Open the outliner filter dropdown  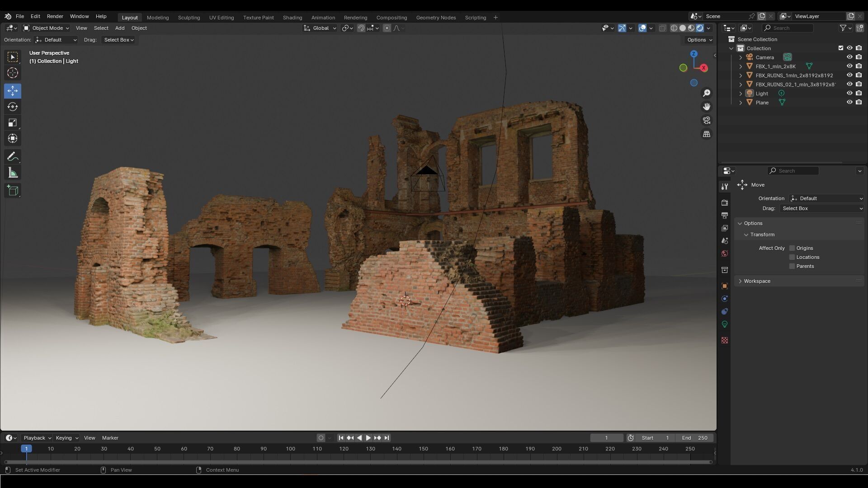pyautogui.click(x=846, y=28)
